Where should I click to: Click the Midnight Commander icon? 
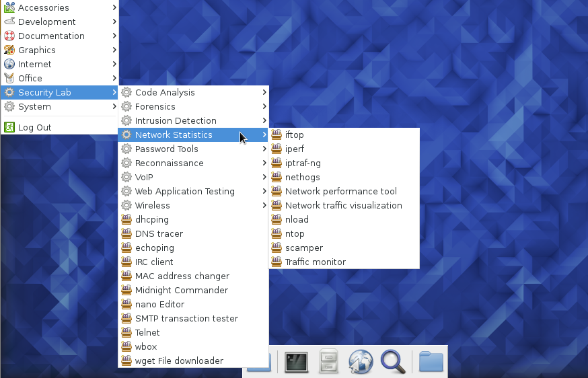click(126, 291)
